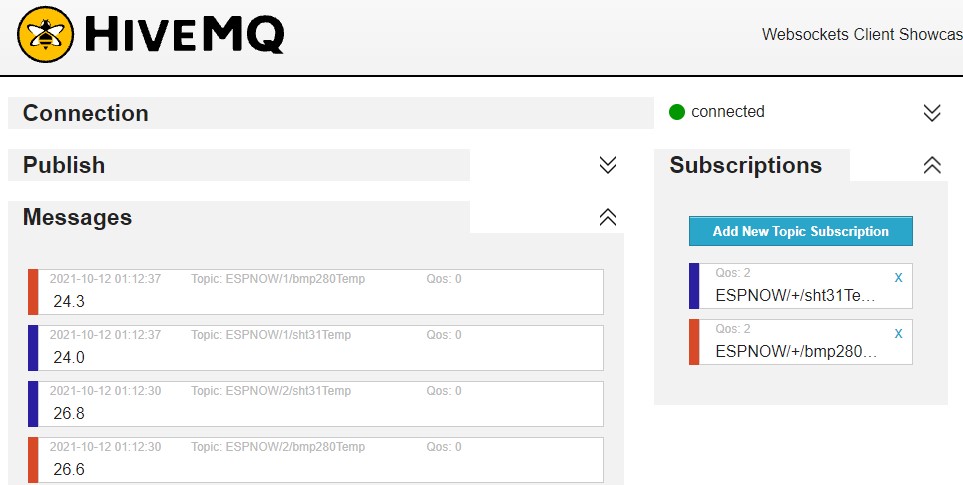Image resolution: width=963 pixels, height=485 pixels.
Task: Remove the ESPNOW/+/sht31Temp subscription
Action: 898,277
